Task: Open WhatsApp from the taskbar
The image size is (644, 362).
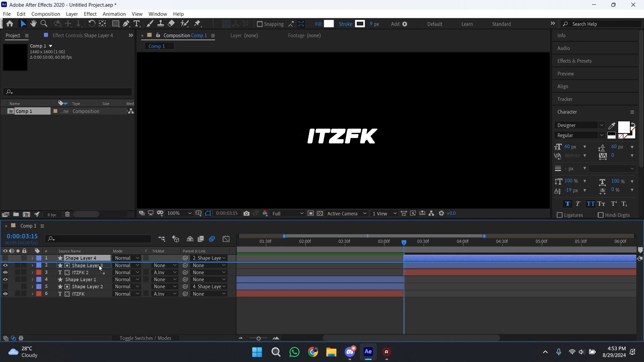Action: (x=294, y=352)
